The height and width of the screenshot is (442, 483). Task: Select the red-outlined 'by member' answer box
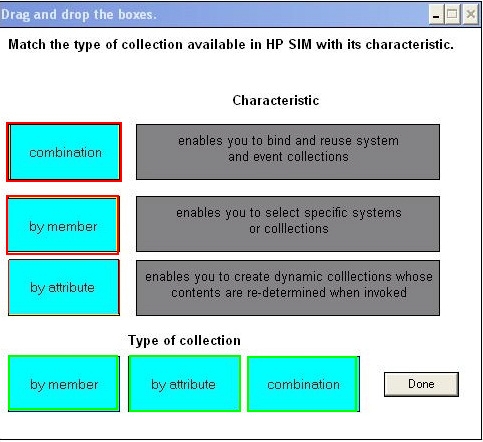63,225
